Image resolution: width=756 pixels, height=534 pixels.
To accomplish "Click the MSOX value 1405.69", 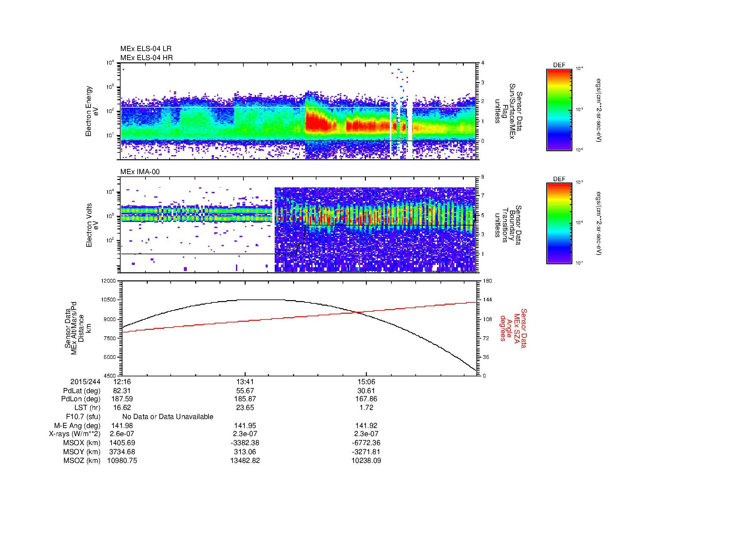I will click(122, 443).
